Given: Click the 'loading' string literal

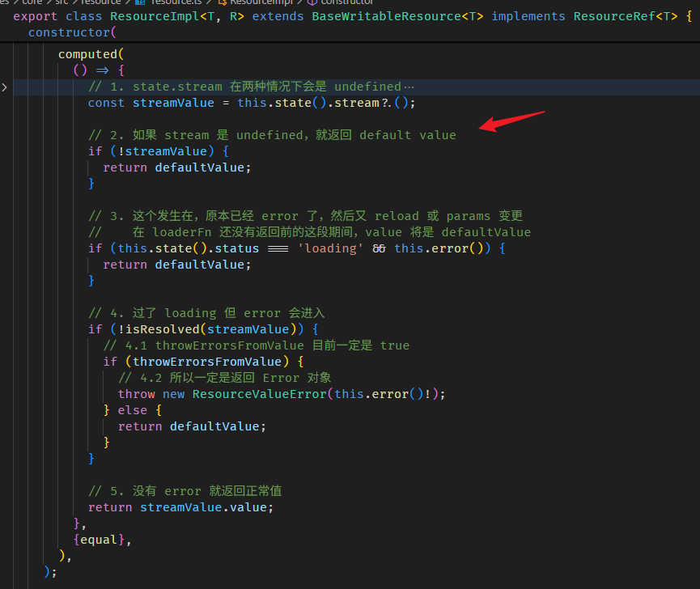Looking at the screenshot, I should tap(330, 248).
